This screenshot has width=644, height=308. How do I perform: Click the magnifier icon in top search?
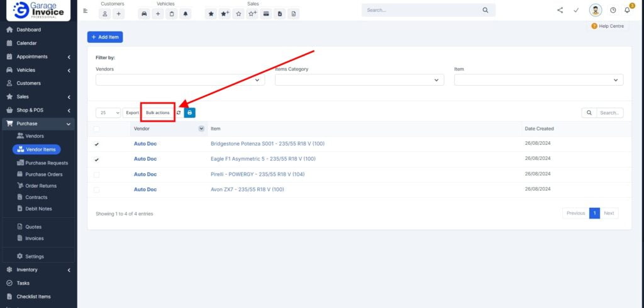(x=485, y=10)
